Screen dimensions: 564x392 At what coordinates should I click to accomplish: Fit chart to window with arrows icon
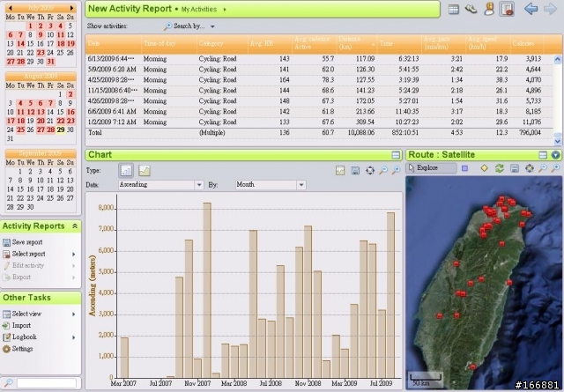click(370, 171)
